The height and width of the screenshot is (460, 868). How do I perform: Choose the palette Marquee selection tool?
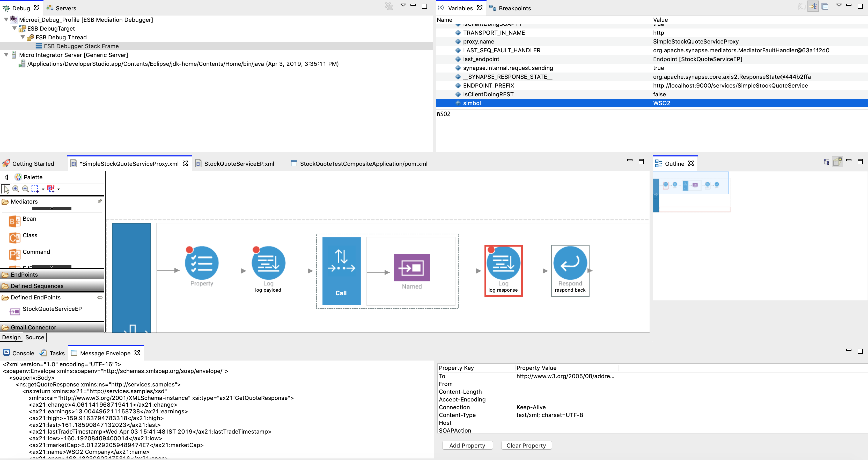(x=35, y=189)
